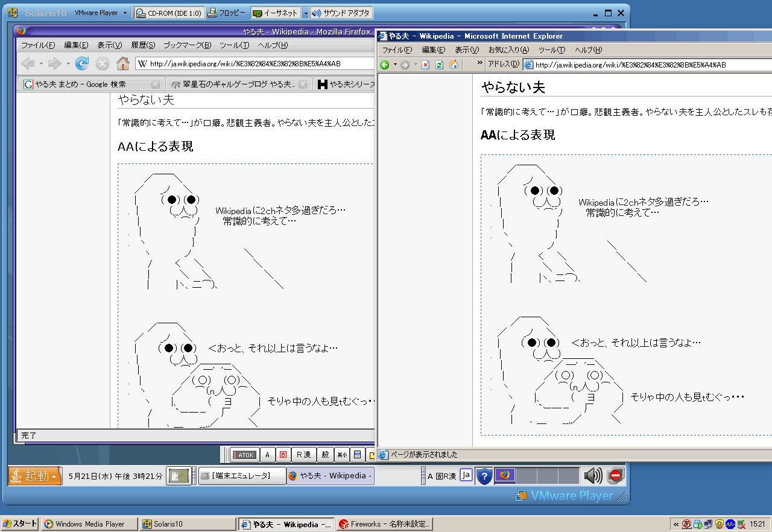Open the Windows スタート button
Image resolution: width=772 pixels, height=532 pixels.
point(19,524)
